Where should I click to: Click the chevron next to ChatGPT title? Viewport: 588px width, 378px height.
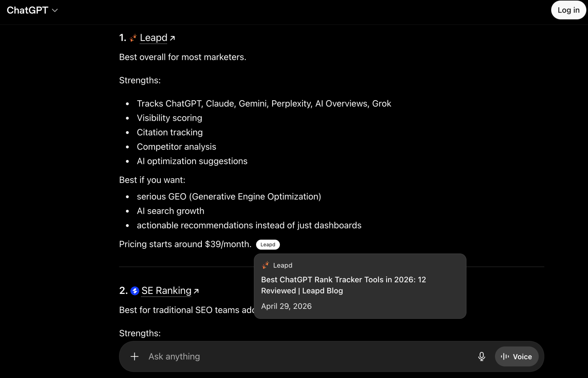tap(55, 11)
